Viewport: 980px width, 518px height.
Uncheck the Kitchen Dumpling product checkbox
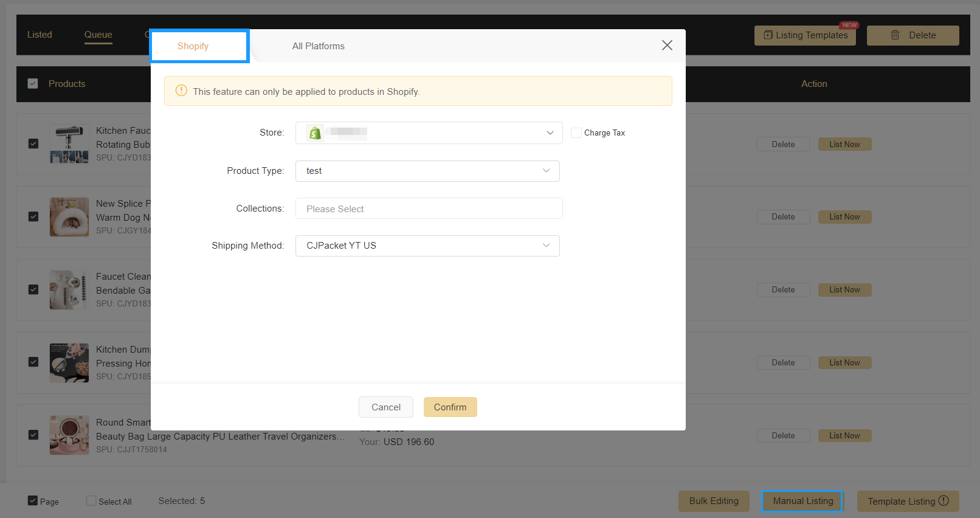(33, 362)
